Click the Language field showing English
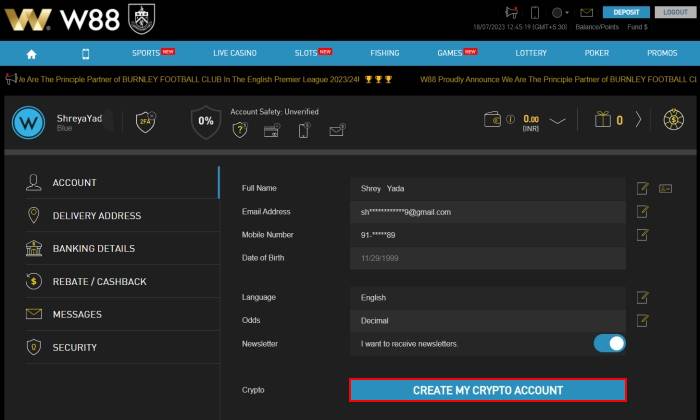 click(x=490, y=298)
